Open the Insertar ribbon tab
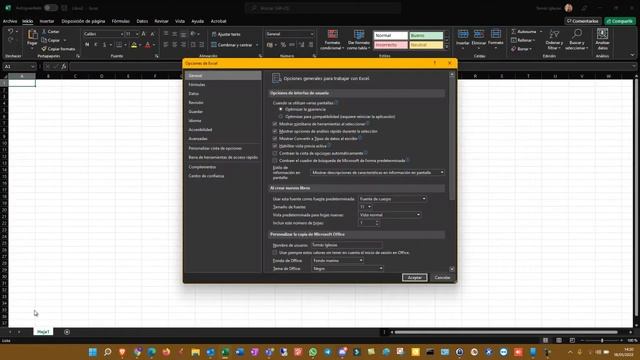 coord(47,21)
